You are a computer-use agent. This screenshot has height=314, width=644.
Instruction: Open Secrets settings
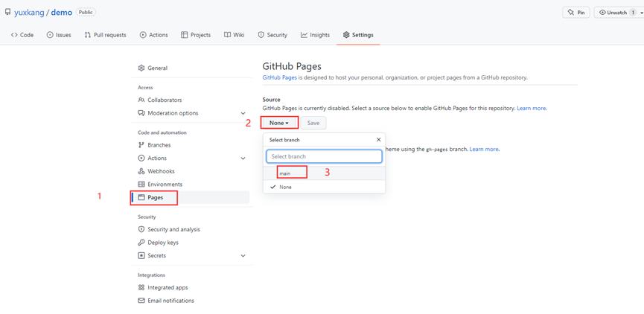point(157,256)
